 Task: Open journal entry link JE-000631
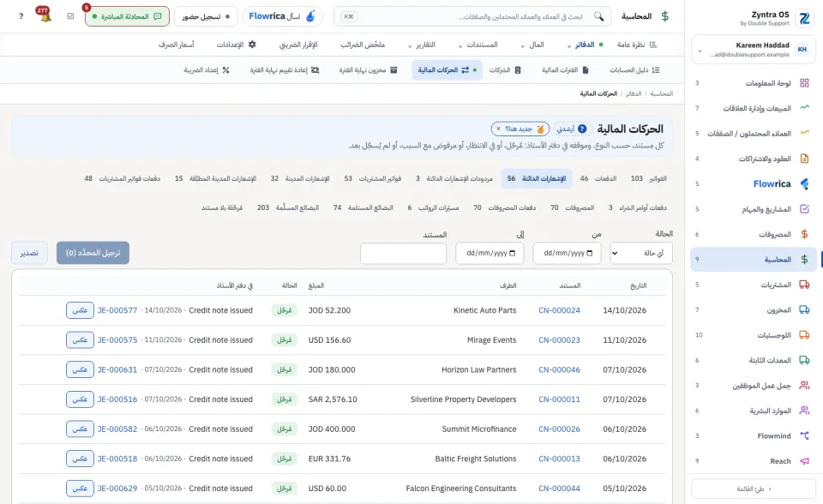click(117, 369)
